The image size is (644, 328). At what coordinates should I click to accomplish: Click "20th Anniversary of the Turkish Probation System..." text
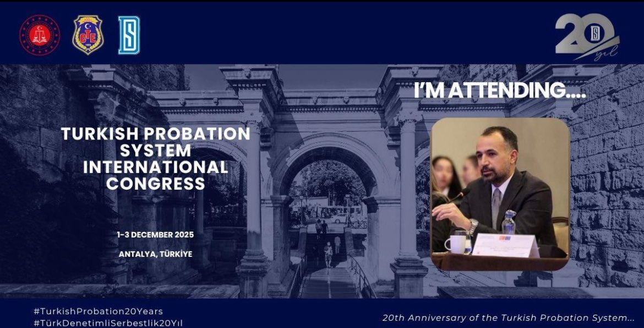tap(509, 318)
